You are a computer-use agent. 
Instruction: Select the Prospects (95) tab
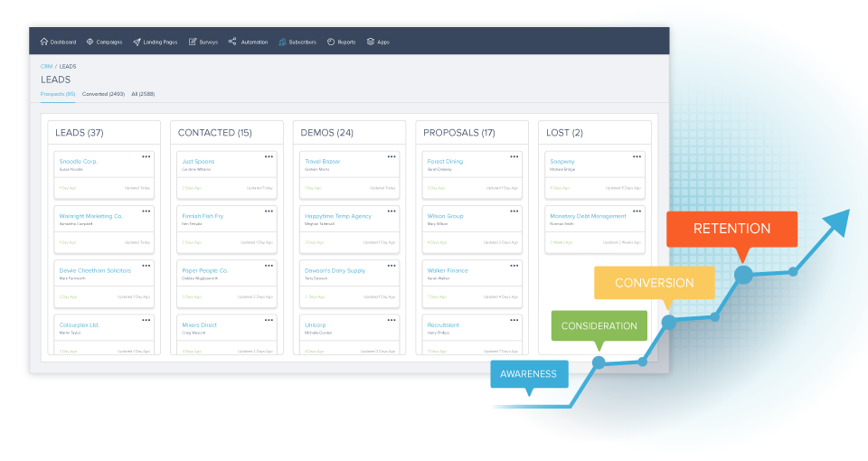(58, 94)
